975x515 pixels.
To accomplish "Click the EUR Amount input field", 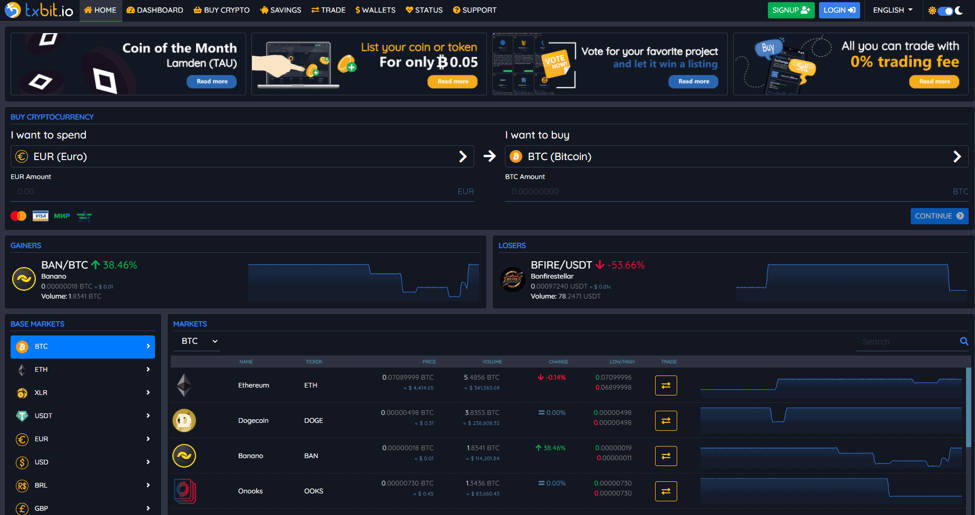I will 243,192.
